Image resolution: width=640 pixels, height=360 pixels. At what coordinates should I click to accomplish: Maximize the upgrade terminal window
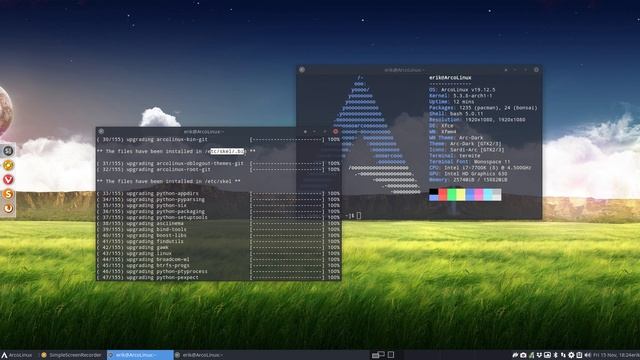point(325,131)
